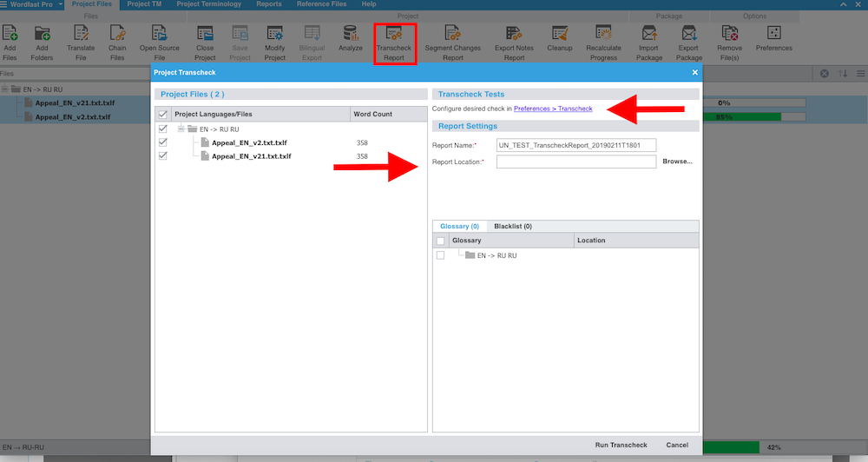Check the Glossary header checkbox

(441, 241)
